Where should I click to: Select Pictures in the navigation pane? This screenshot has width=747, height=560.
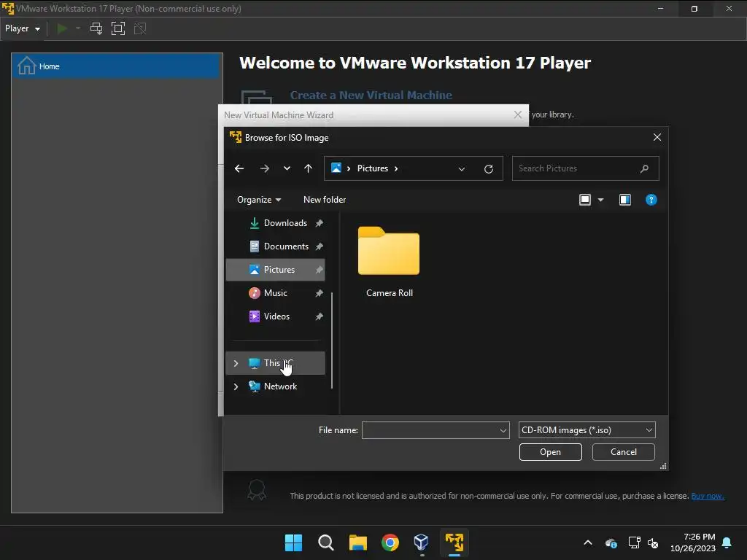pyautogui.click(x=275, y=270)
